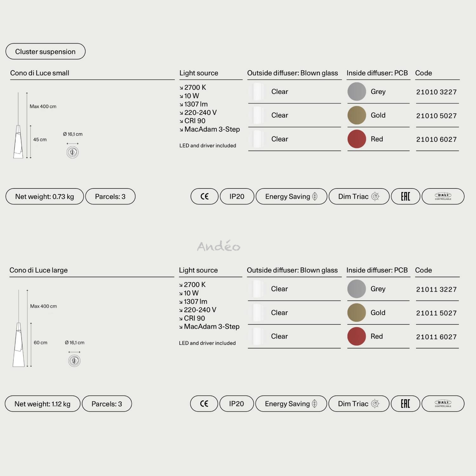Click the Net weight: 0.73 kg pill
The image size is (476, 476).
coord(45,196)
